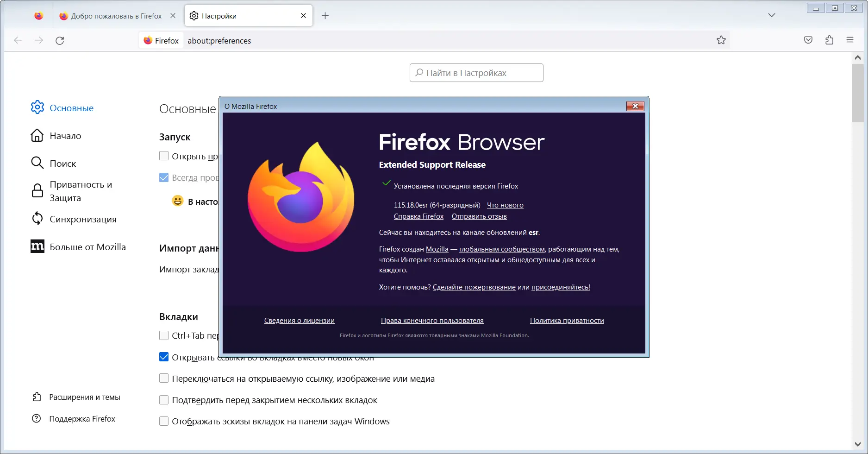Open the Что нового link
This screenshot has height=454, width=868.
(x=505, y=205)
